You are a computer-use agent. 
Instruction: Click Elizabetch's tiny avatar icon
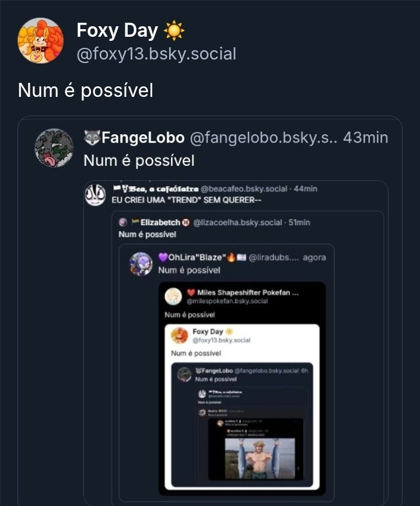click(x=123, y=223)
